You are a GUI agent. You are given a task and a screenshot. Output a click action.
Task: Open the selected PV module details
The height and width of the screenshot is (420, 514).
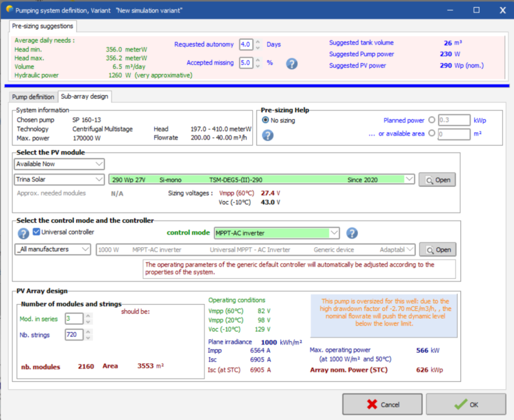pyautogui.click(x=437, y=180)
